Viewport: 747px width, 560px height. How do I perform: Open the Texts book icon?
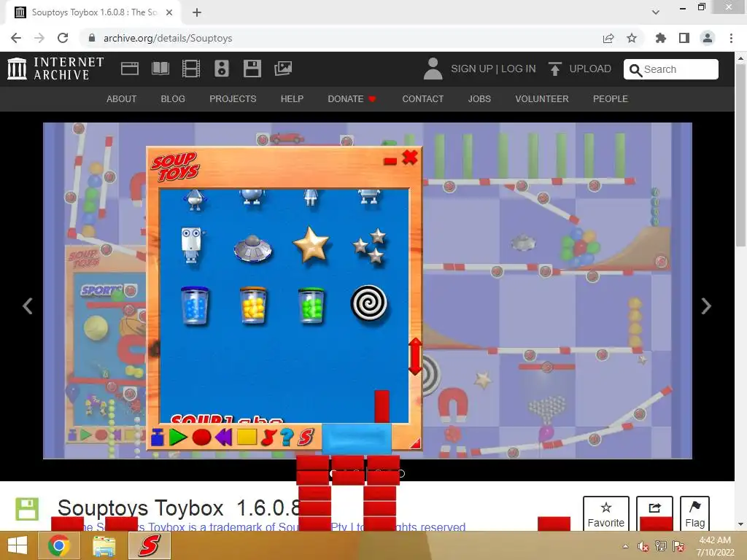160,69
